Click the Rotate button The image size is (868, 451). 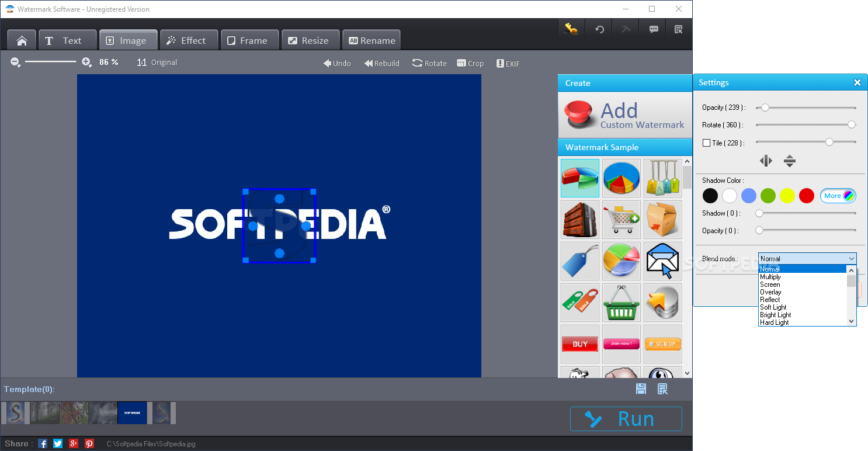point(429,63)
